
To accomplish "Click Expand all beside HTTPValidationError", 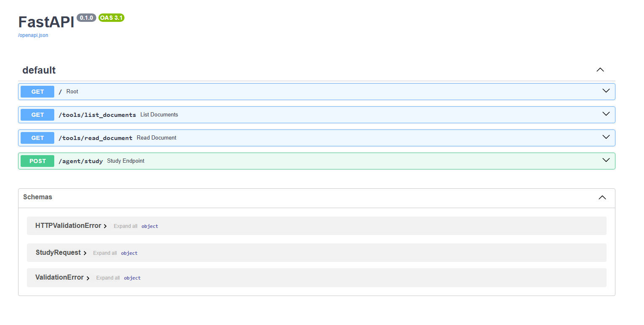I will point(125,226).
